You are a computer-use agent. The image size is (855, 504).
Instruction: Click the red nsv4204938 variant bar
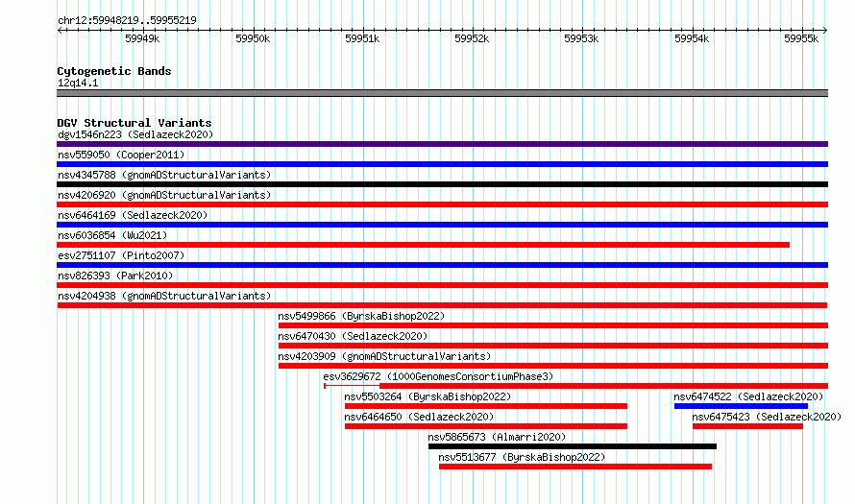point(442,305)
